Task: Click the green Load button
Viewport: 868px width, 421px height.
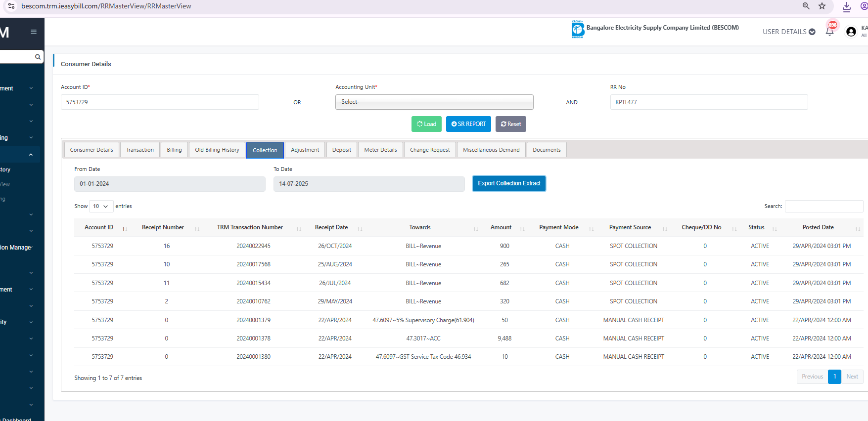Action: pyautogui.click(x=426, y=124)
